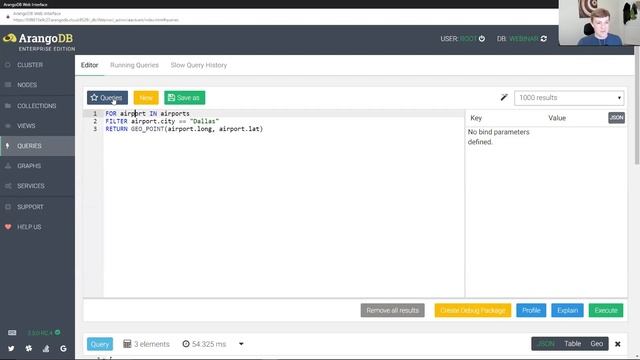Click Create Debug Package button
Viewport: 640px width, 360px height.
click(473, 311)
